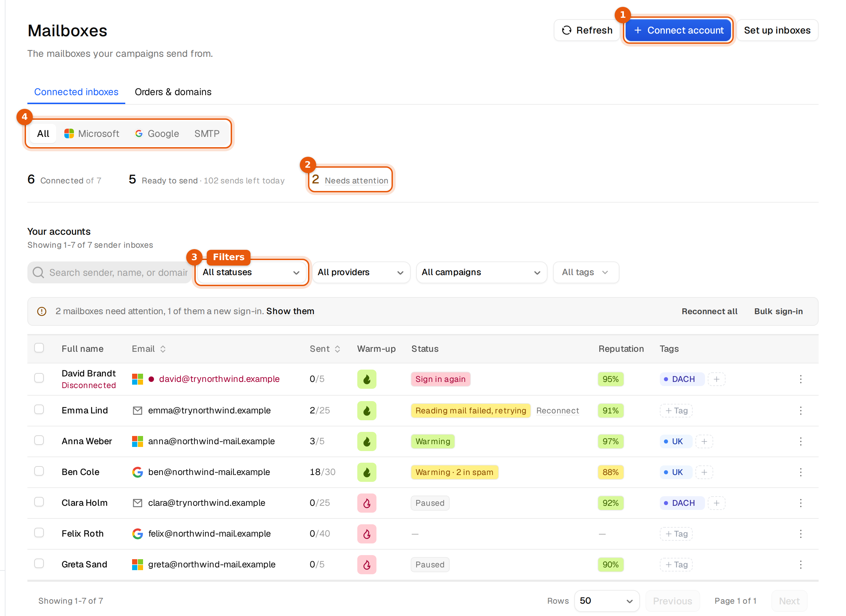
Task: Click the Google logo beside ben@northwind-mail.example
Action: click(137, 472)
